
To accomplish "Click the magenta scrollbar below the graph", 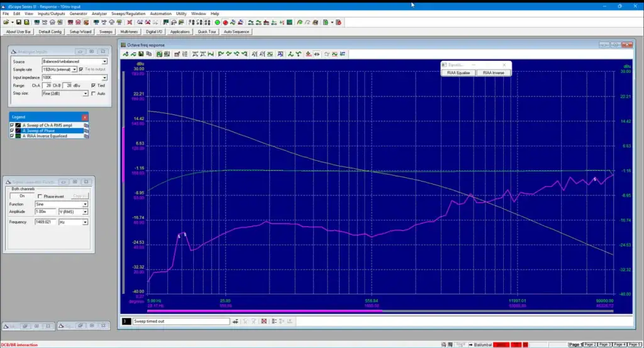I will (x=264, y=310).
